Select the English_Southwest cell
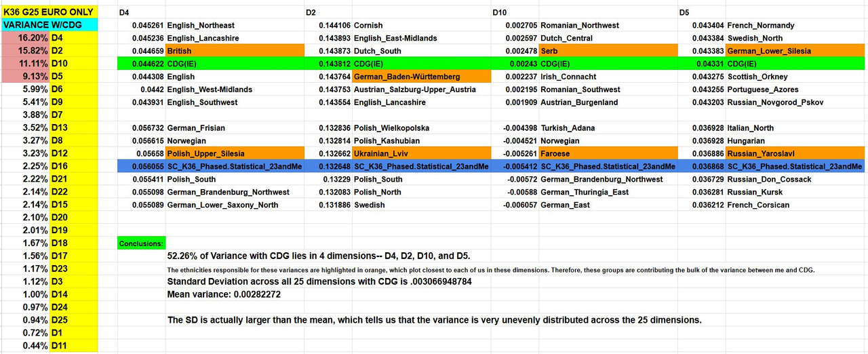 pos(235,102)
